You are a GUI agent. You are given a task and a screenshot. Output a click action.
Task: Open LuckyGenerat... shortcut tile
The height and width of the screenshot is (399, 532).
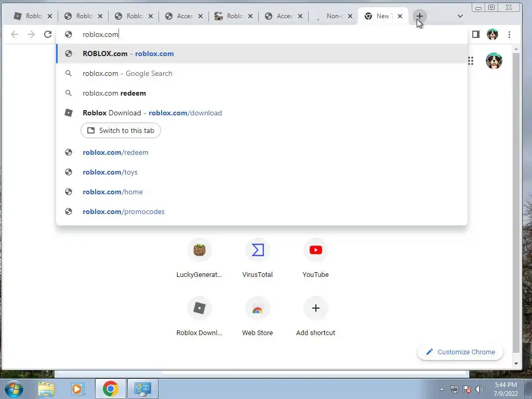click(199, 259)
